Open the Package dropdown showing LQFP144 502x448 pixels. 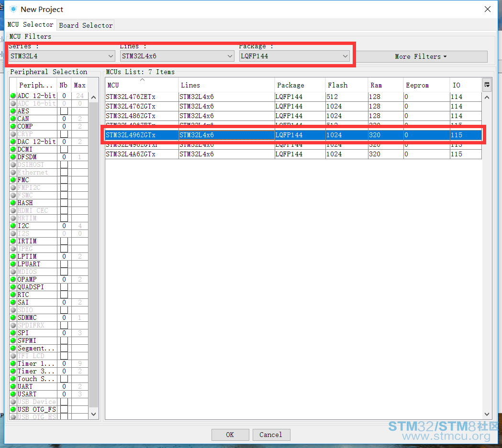[294, 56]
